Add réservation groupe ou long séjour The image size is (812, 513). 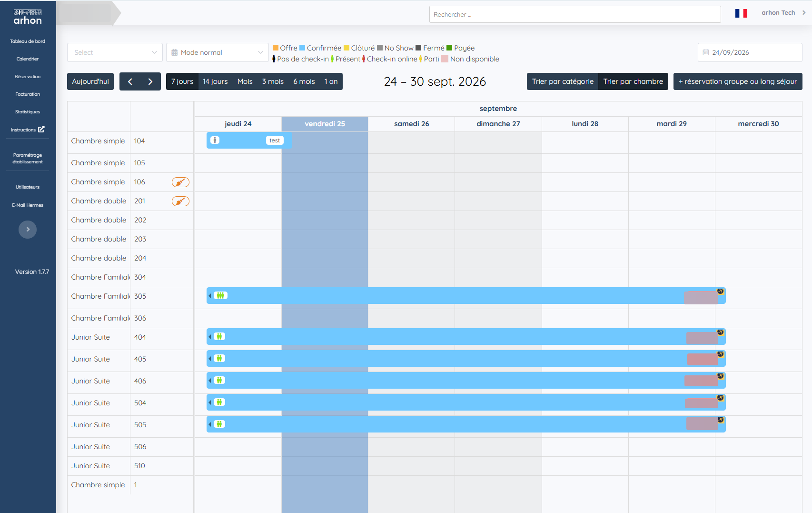tap(738, 81)
